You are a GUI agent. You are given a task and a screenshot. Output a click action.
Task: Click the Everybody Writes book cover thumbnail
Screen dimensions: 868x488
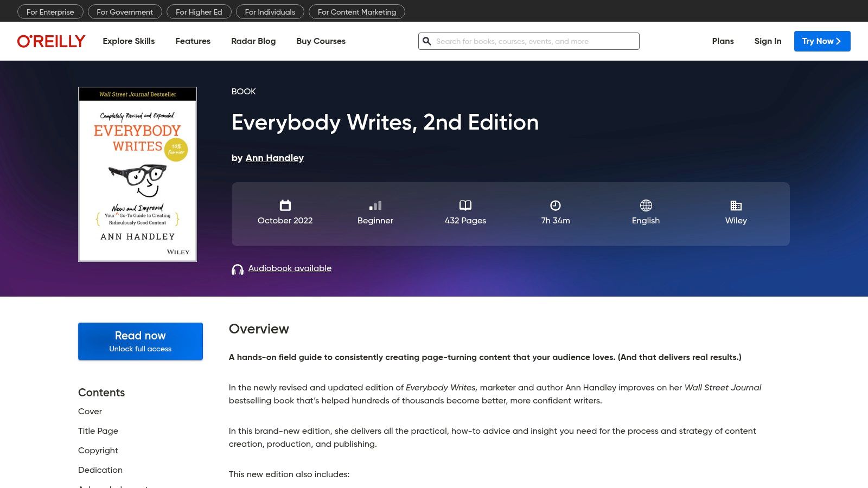(138, 174)
